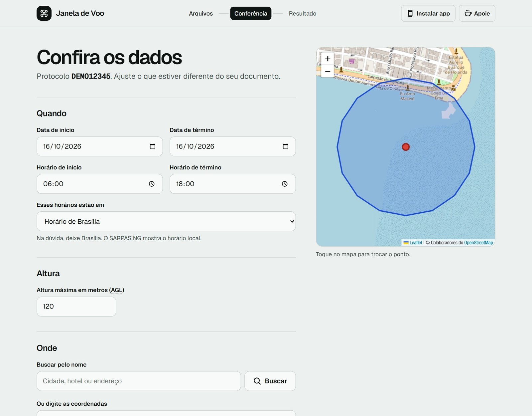Select the Conferência step

(x=251, y=13)
